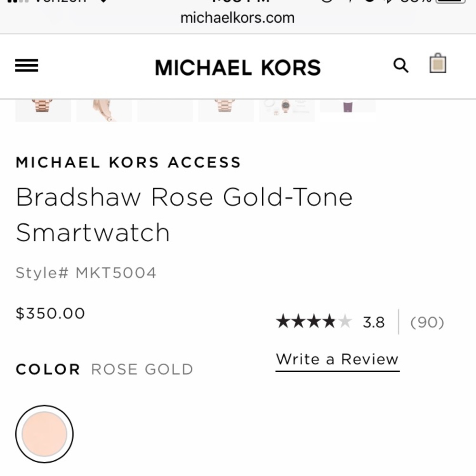Open the hamburger navigation menu
Viewport: 476px width, 476px height.
coord(27,66)
